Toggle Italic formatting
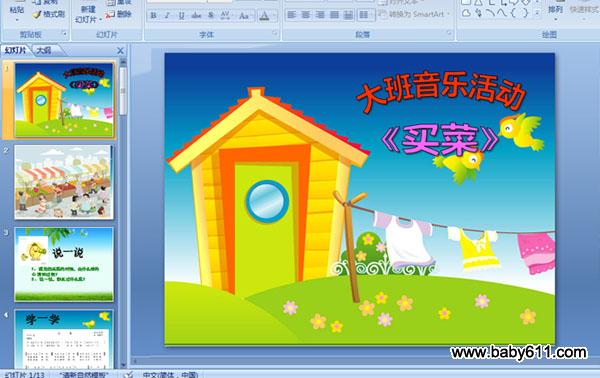 pos(167,16)
